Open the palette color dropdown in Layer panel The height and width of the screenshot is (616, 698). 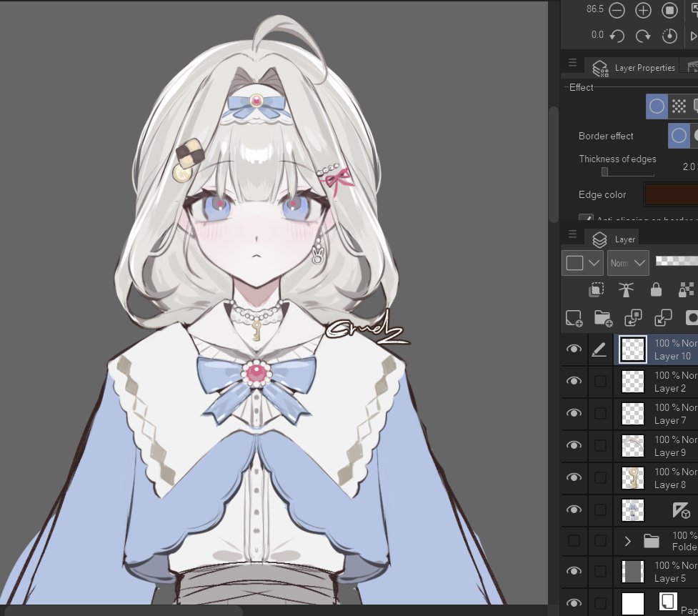coord(582,263)
